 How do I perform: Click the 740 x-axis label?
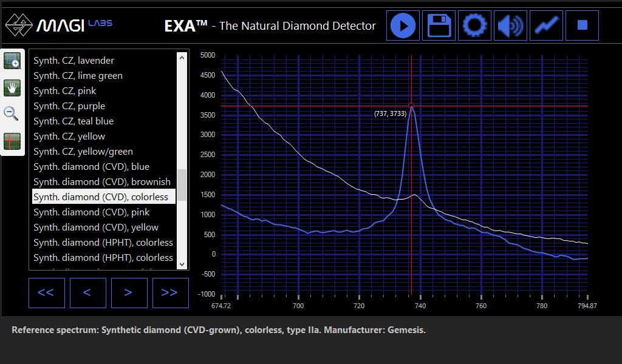click(420, 306)
